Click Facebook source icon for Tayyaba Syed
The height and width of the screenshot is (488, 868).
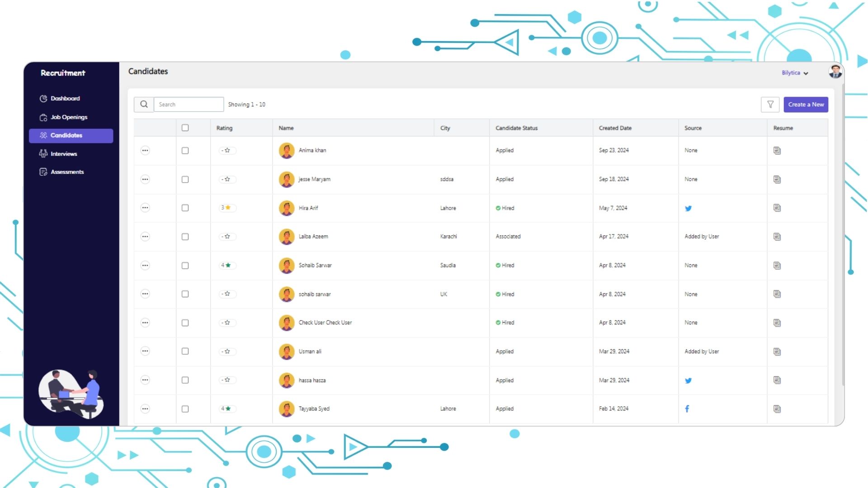(x=687, y=408)
